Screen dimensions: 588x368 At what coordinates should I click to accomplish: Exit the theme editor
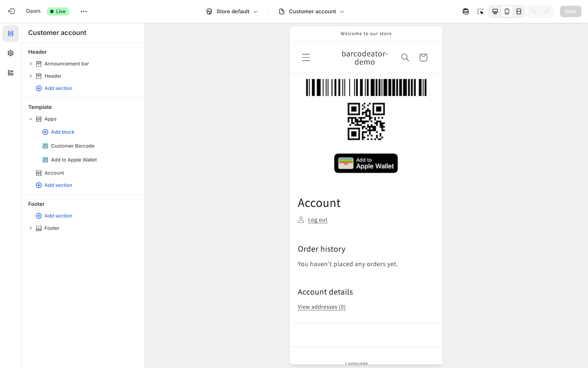tap(11, 11)
